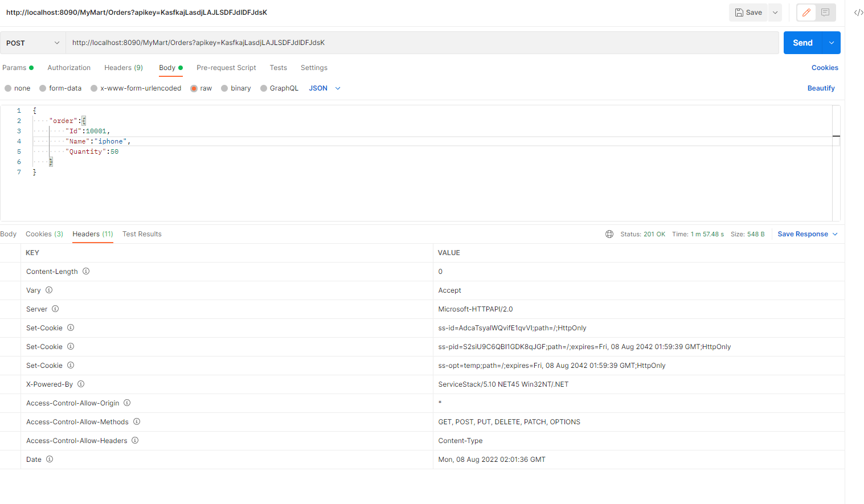
Task: Expand the JSON format dropdown
Action: [338, 88]
